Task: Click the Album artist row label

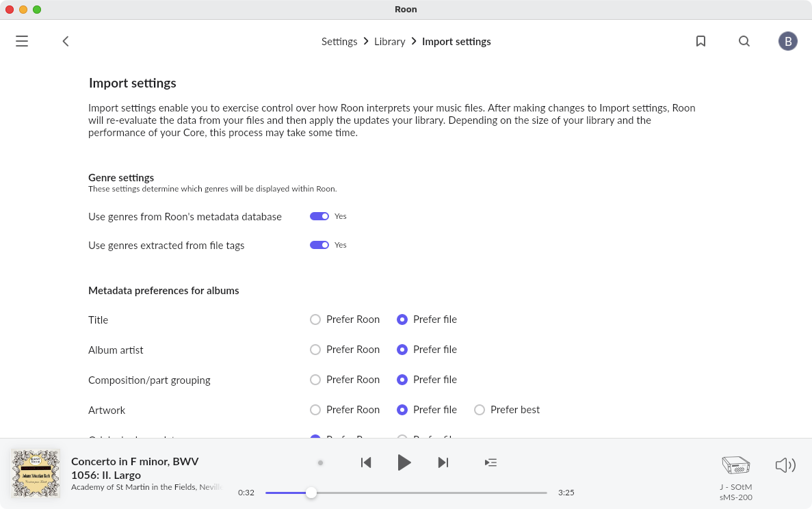Action: pos(116,350)
